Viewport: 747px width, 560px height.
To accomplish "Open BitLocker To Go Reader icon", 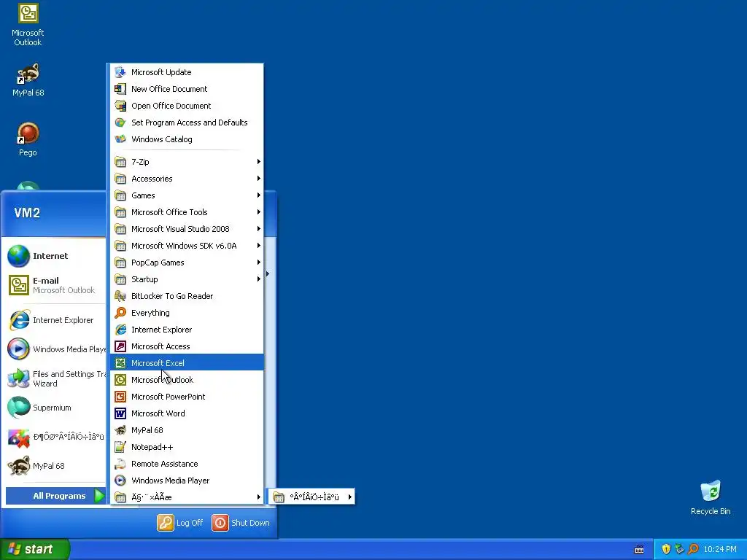I will tap(120, 296).
